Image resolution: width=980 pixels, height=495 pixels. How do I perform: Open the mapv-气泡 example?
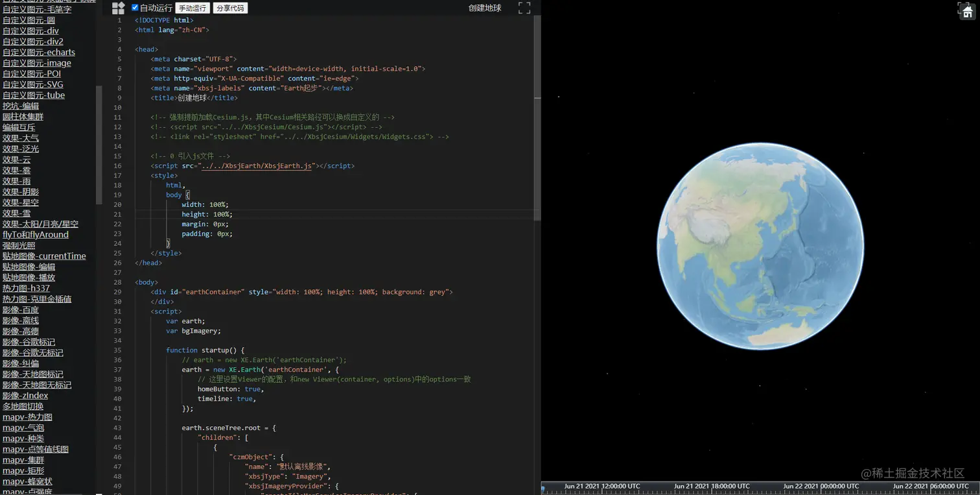(23, 428)
